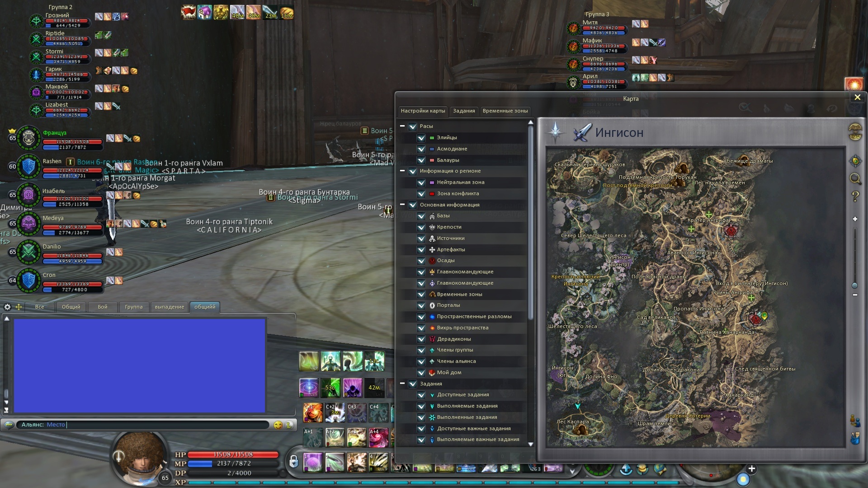The width and height of the screenshot is (868, 488).
Task: Click the Ингисон (центр) map label
Action: [x=620, y=261]
